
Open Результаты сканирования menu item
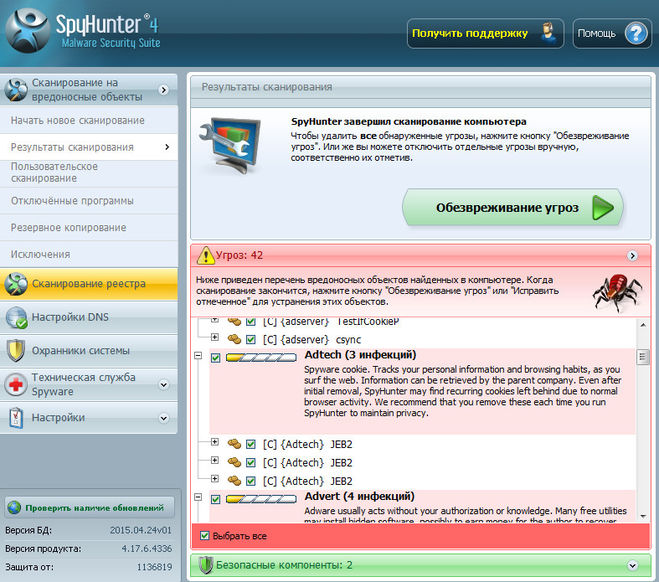pyautogui.click(x=89, y=147)
